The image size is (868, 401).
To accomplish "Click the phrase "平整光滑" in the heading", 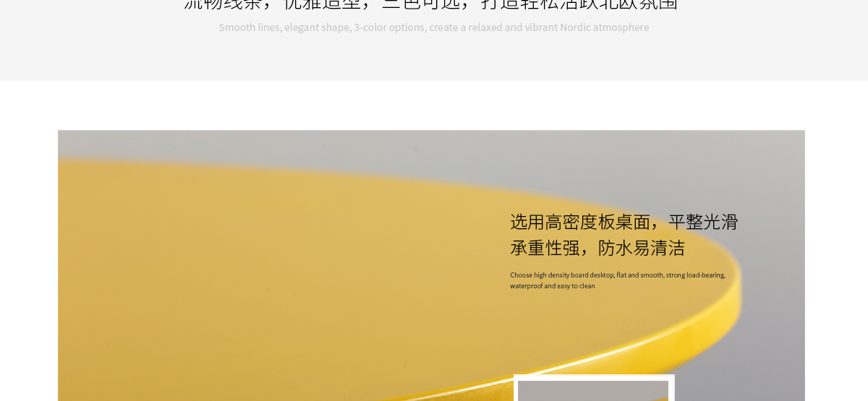I will [x=702, y=222].
